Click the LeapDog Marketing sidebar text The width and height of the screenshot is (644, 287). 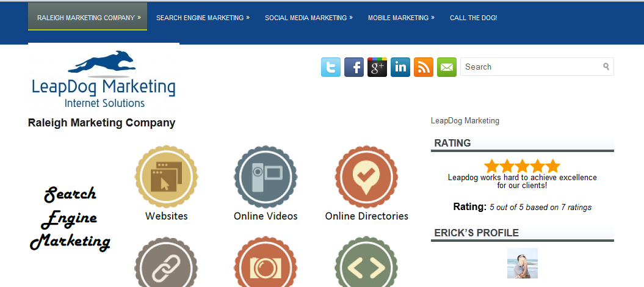(465, 121)
